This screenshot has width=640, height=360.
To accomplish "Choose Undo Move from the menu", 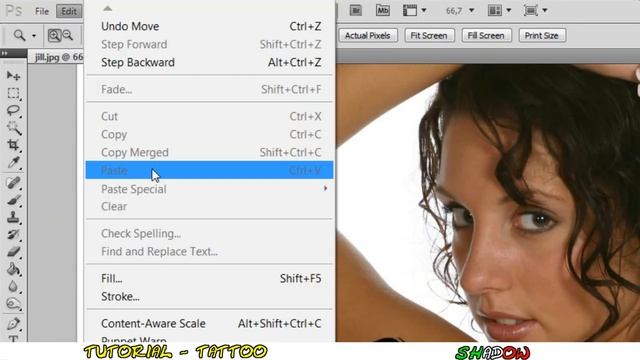I will point(209,27).
